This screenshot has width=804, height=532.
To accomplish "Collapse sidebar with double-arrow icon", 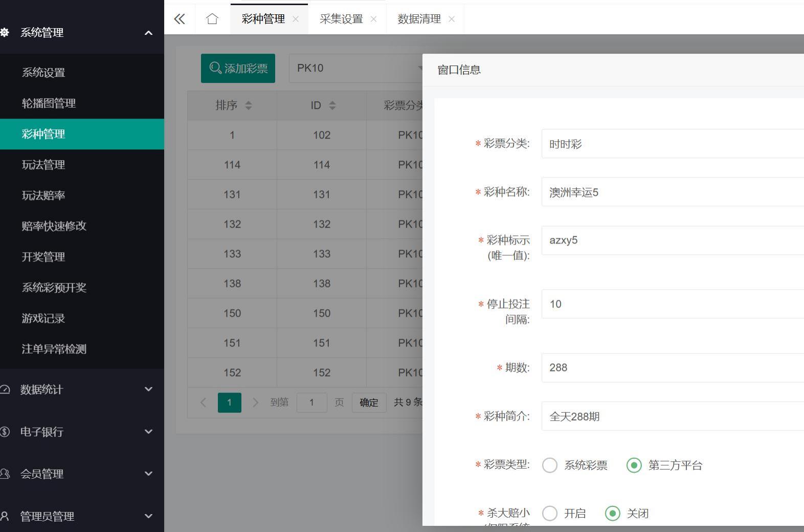I will click(179, 19).
